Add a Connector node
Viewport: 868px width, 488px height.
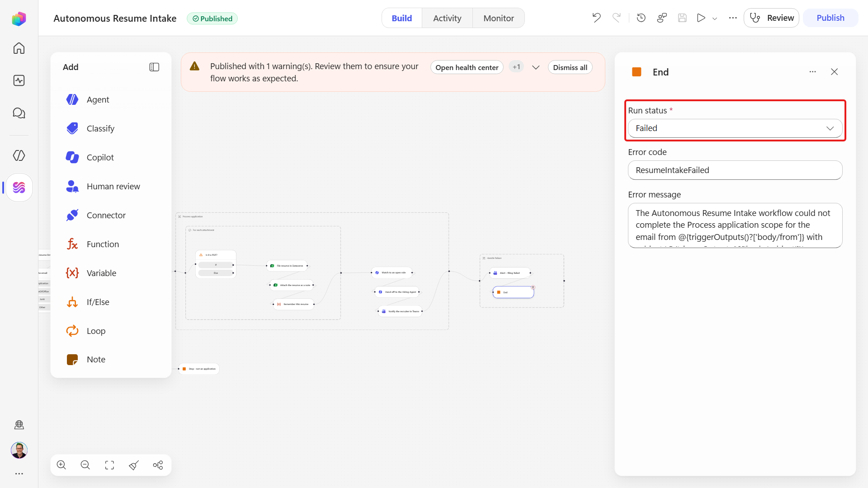111,215
